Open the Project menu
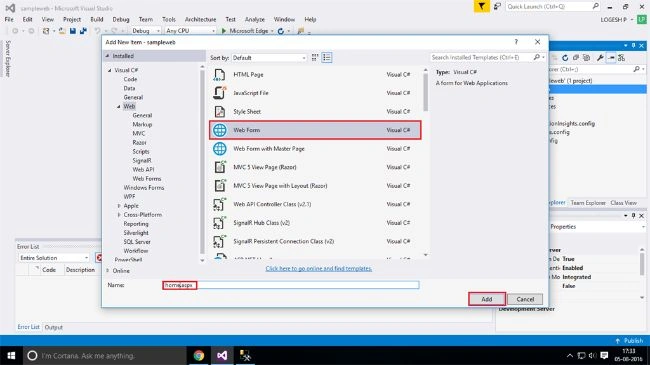The height and width of the screenshot is (365, 650). click(x=72, y=19)
